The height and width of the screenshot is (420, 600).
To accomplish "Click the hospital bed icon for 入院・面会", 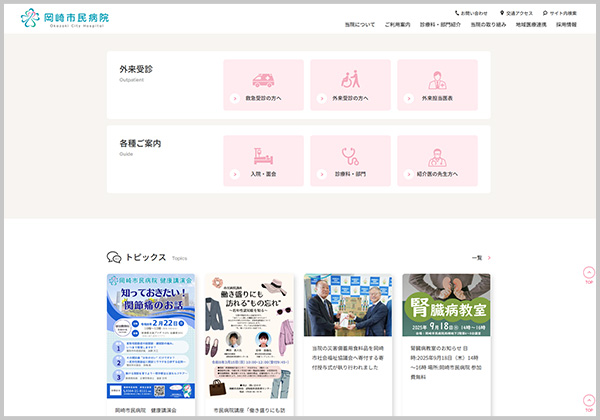I will pos(263,156).
